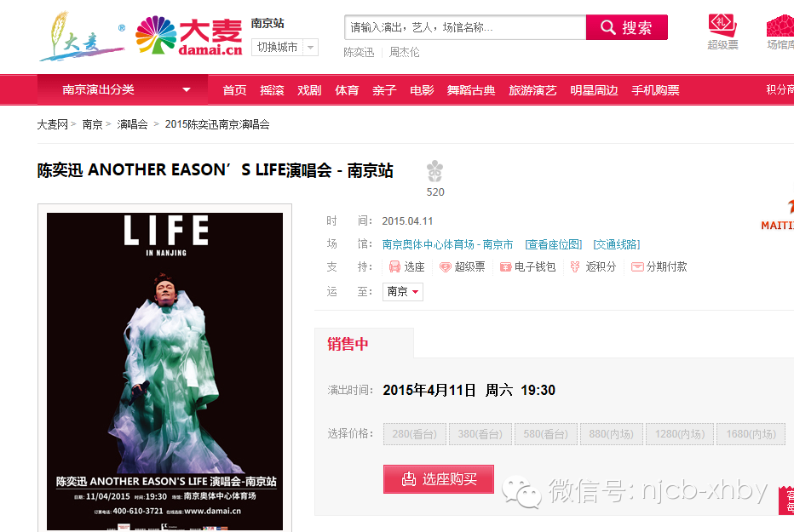Click the 南京站 city label

[268, 23]
